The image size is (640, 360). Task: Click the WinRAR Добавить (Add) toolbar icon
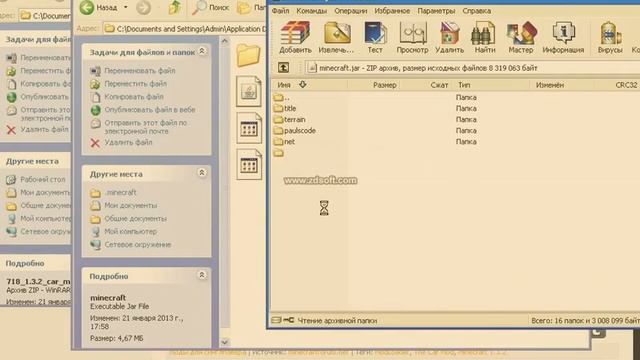[x=295, y=38]
